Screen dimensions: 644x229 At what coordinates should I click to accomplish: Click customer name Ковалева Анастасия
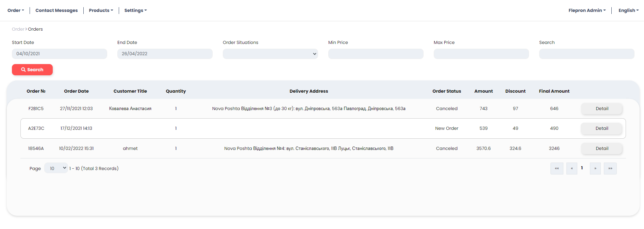click(x=130, y=108)
